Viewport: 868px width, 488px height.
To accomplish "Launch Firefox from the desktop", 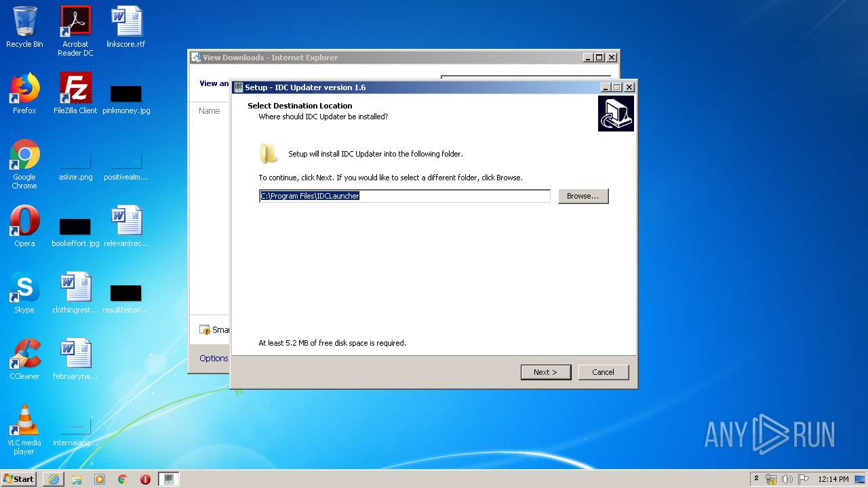I will [x=24, y=94].
